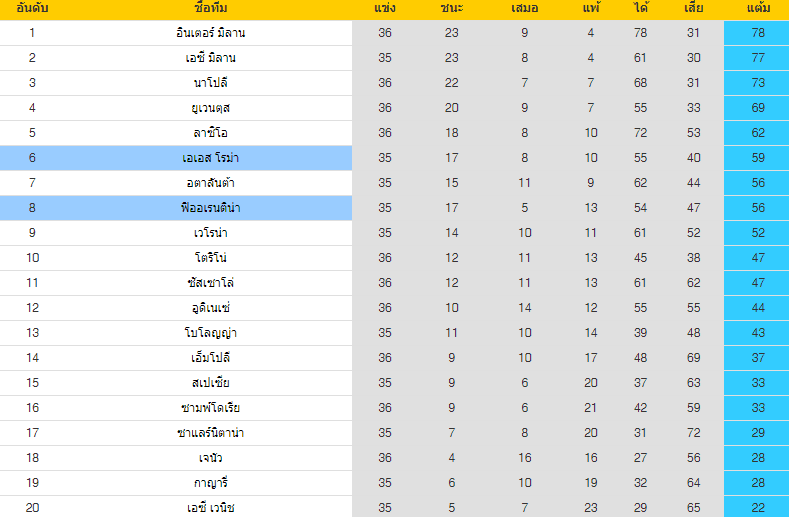Click the อันดับ rank column header

[x=33, y=9]
